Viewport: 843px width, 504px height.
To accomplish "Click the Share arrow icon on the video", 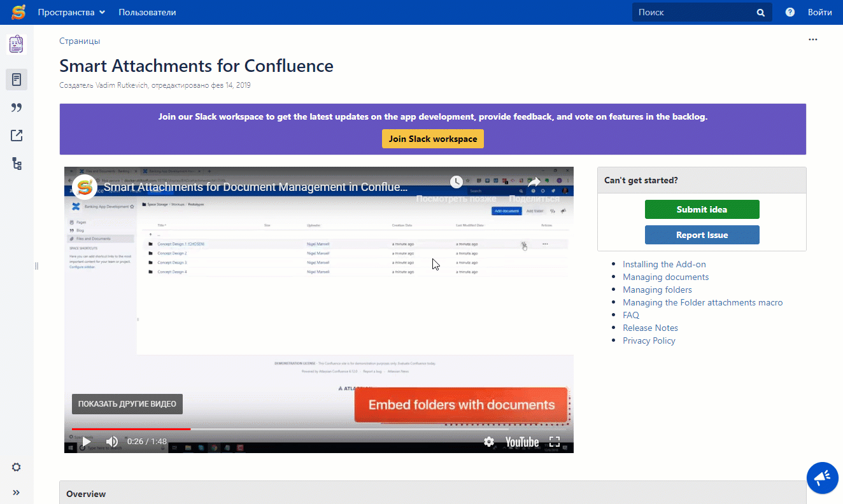I will 534,183.
